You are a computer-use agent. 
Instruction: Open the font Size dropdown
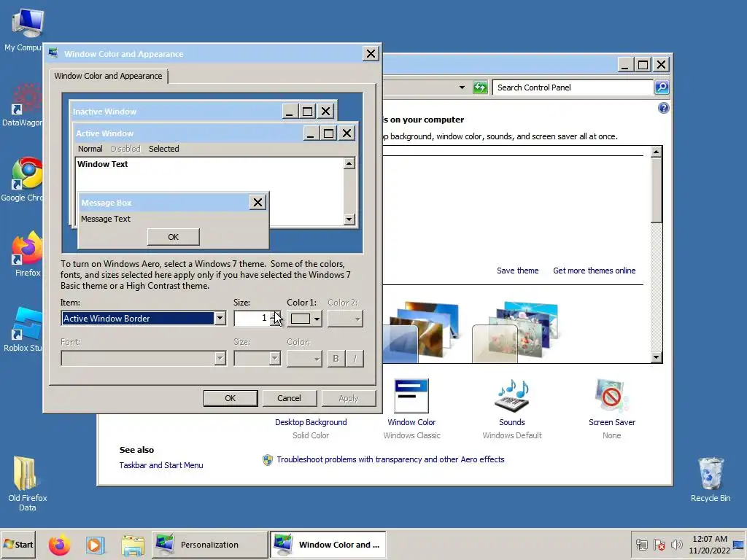[x=257, y=358]
